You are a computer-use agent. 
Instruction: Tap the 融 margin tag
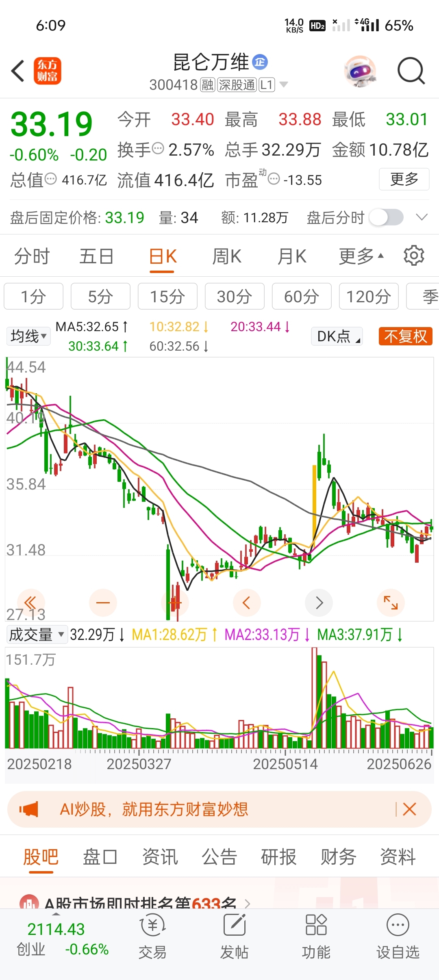[208, 85]
